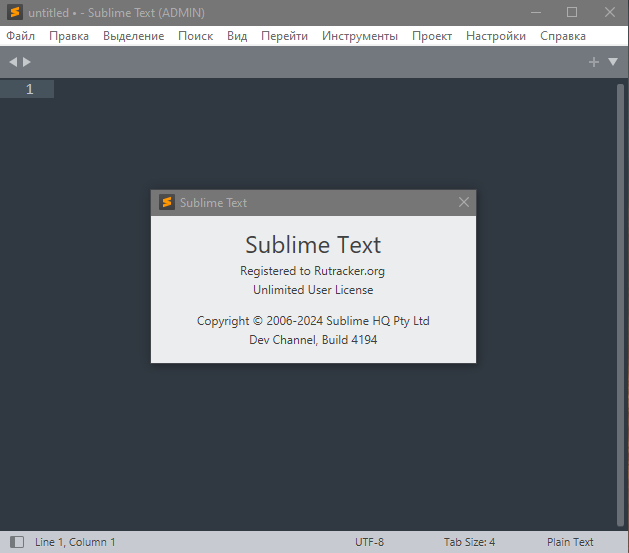Change Plain Text syntax selector
This screenshot has width=629, height=553.
pos(570,542)
